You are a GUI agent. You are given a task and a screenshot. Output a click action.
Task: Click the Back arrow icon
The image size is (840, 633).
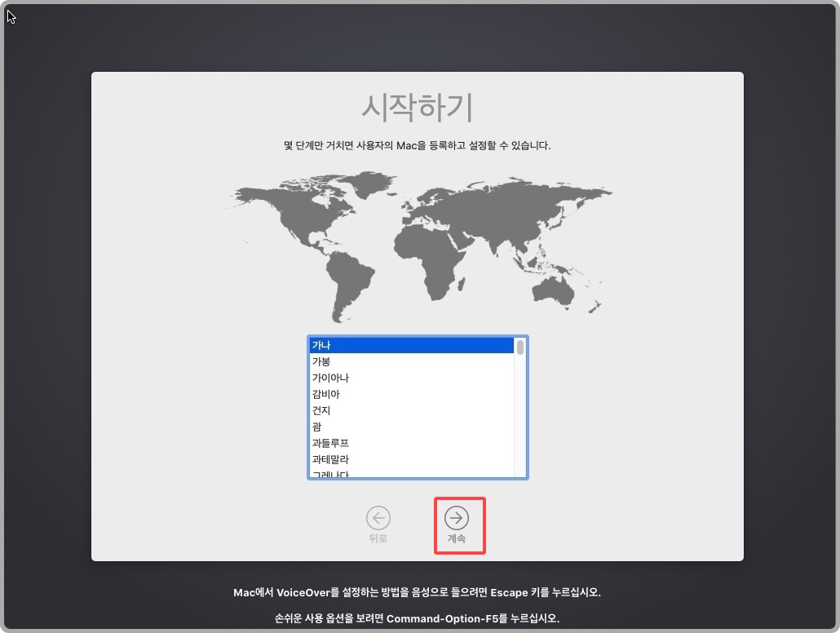[378, 517]
